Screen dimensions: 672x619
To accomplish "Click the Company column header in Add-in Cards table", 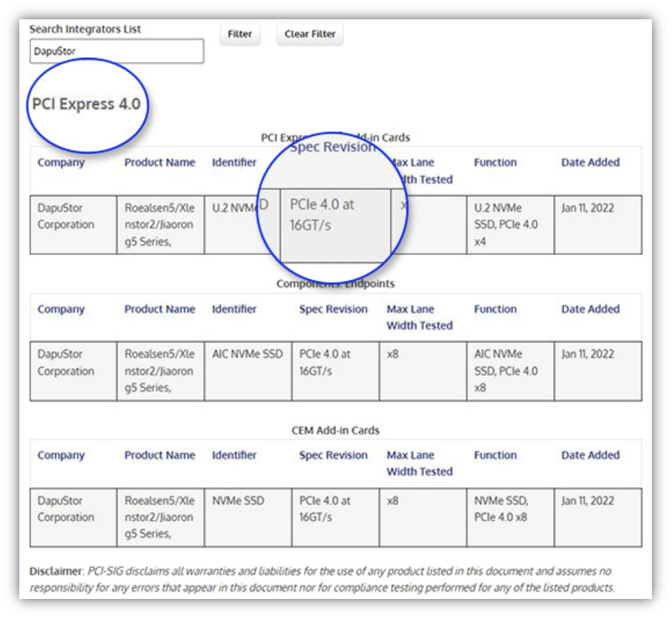I will pos(60,162).
